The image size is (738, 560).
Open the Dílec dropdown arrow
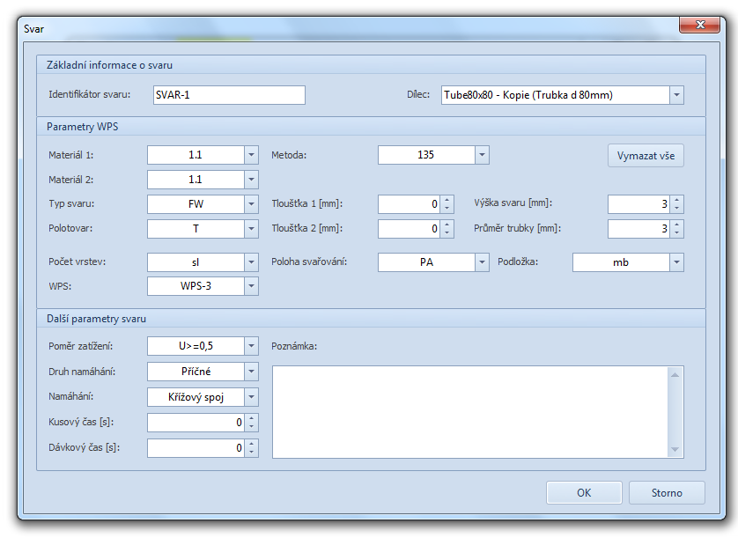click(x=676, y=95)
